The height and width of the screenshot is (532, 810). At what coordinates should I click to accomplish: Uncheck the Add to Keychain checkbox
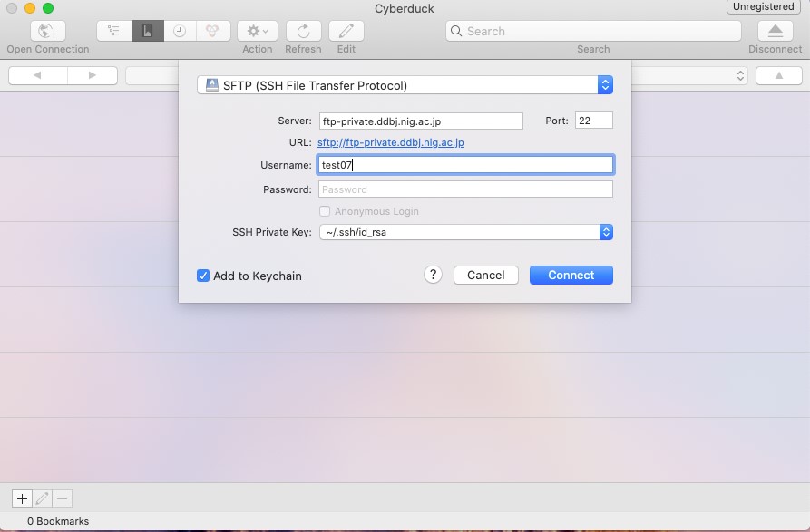coord(203,276)
